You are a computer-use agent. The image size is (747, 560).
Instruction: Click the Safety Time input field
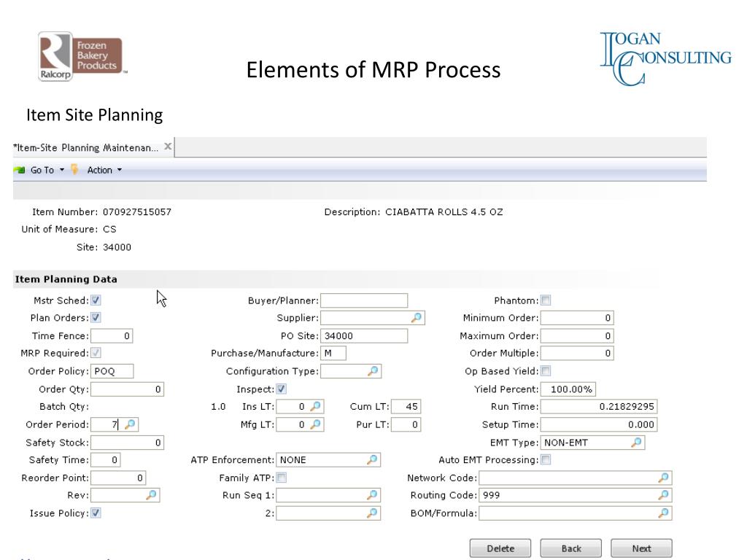coord(106,459)
